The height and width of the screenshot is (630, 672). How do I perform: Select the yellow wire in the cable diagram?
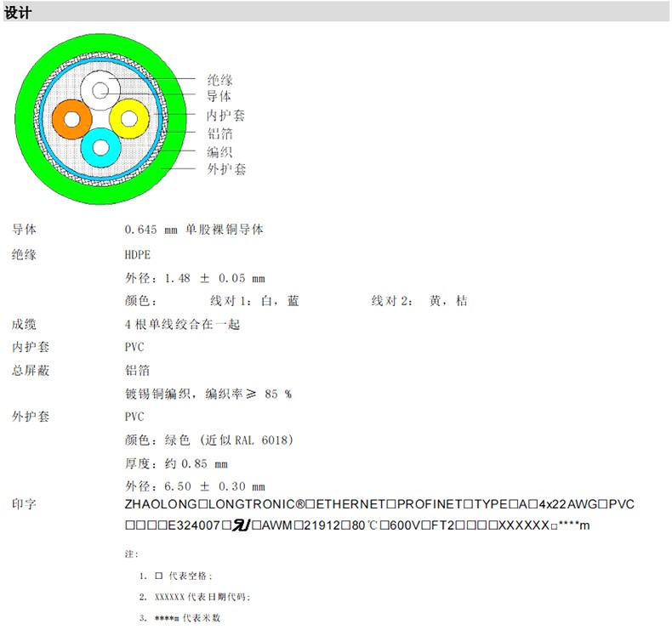[128, 117]
